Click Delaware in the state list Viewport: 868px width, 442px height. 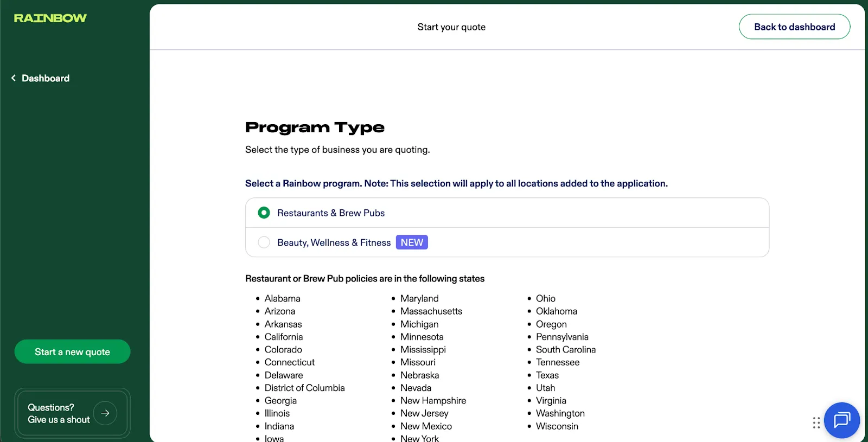[284, 375]
